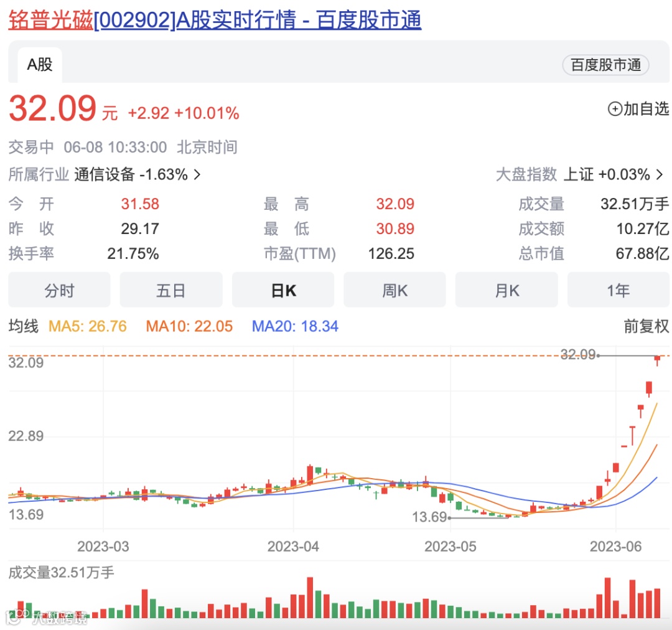Image resolution: width=672 pixels, height=630 pixels.
Task: Click the 2023-04 date axis label
Action: (x=293, y=547)
